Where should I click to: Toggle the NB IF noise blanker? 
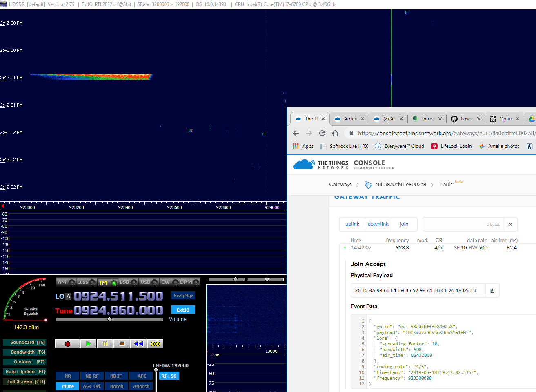[x=116, y=376]
